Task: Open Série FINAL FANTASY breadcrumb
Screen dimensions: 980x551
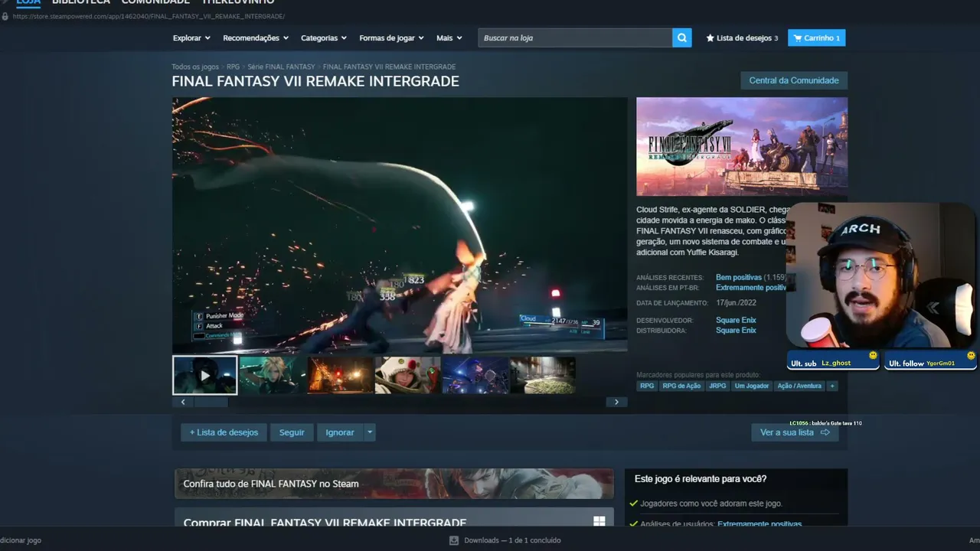Action: [281, 67]
